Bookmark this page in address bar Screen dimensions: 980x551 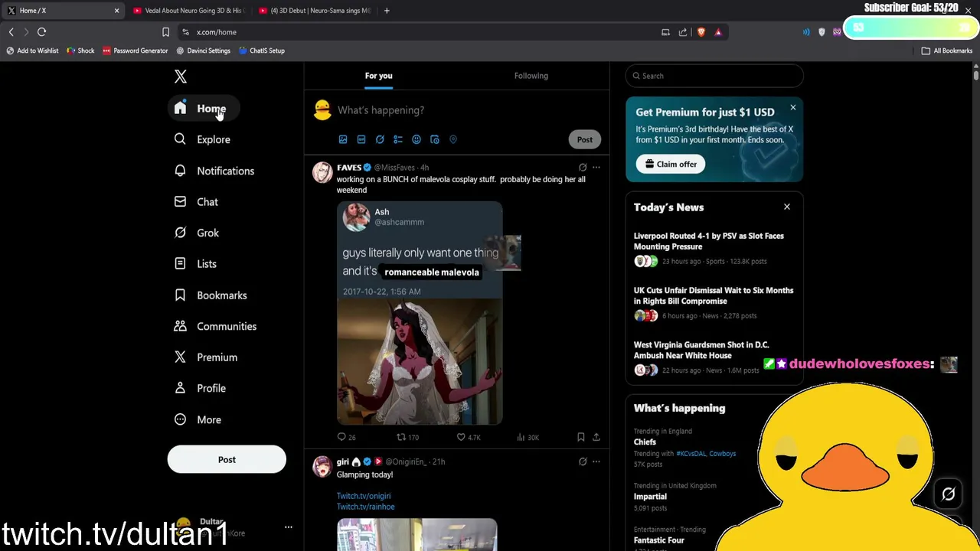pyautogui.click(x=165, y=32)
